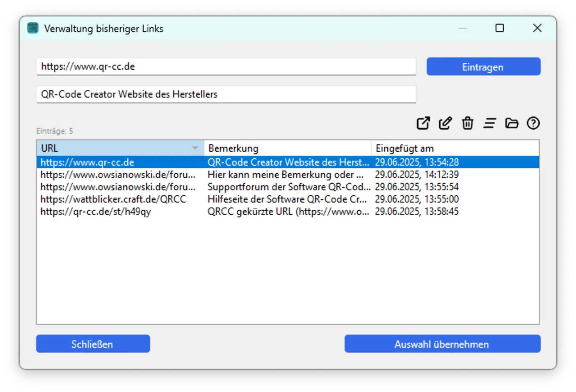The height and width of the screenshot is (392, 576).
Task: Click date 29.06.2025, 13:55:00
Action: 417,199
